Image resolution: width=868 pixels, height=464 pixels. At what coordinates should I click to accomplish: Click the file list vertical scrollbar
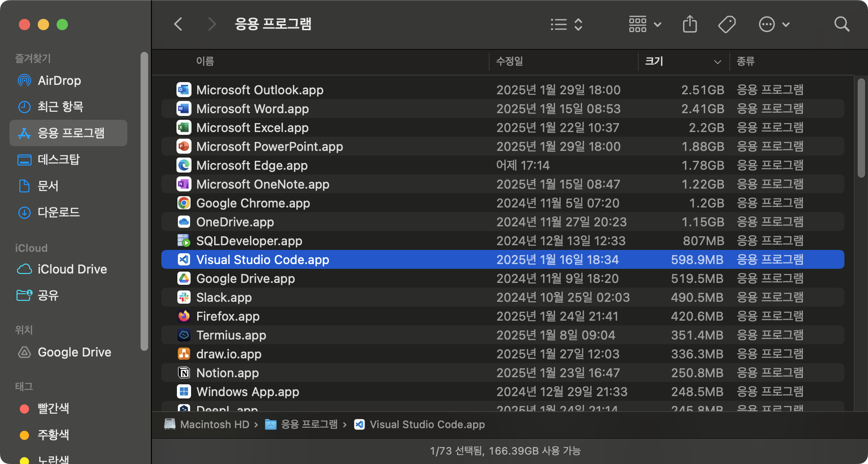point(861,128)
